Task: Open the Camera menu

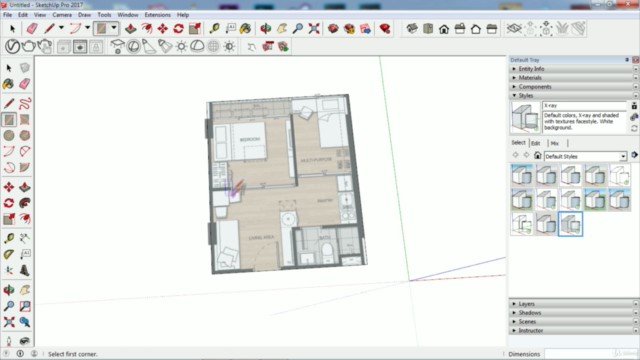Action: tap(62, 15)
